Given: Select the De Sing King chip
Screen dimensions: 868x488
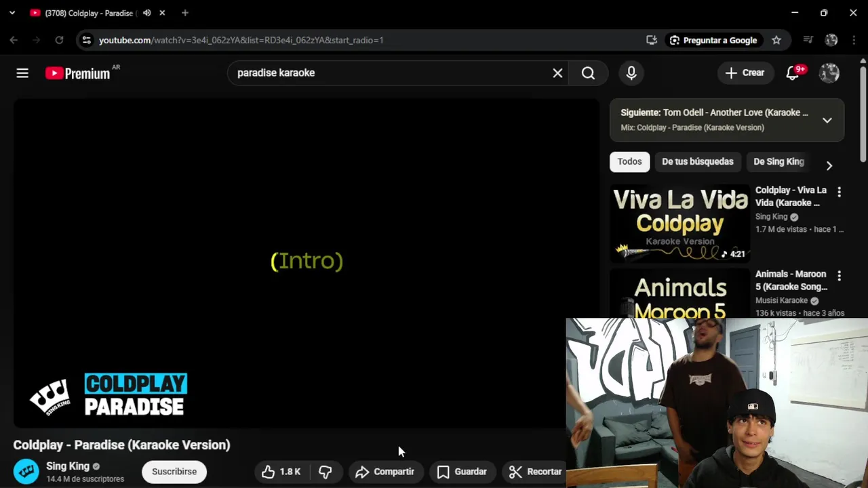Looking at the screenshot, I should [x=779, y=162].
